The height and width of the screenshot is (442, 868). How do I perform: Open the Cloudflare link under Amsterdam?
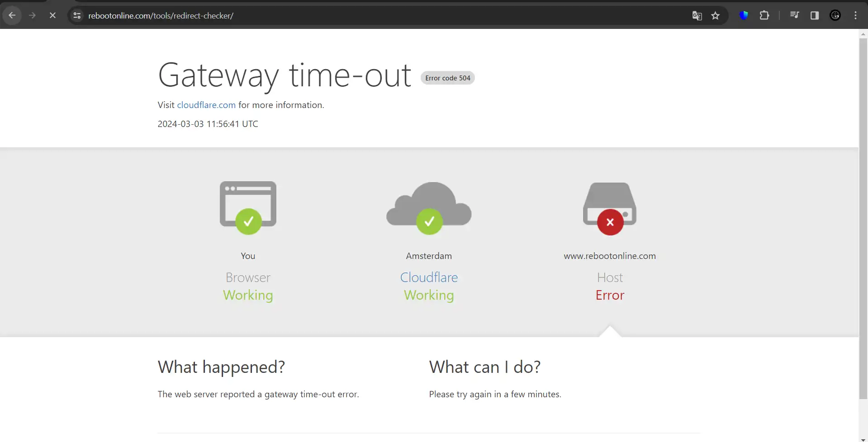429,277
